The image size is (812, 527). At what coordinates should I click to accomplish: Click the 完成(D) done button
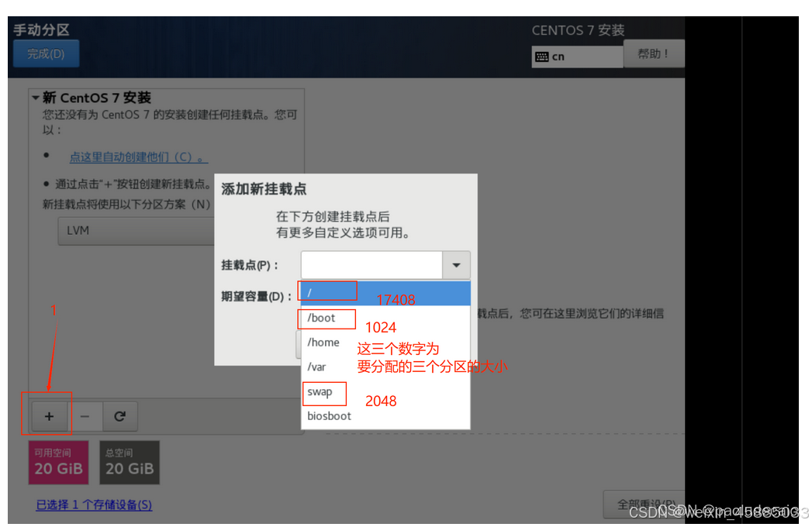[x=46, y=53]
